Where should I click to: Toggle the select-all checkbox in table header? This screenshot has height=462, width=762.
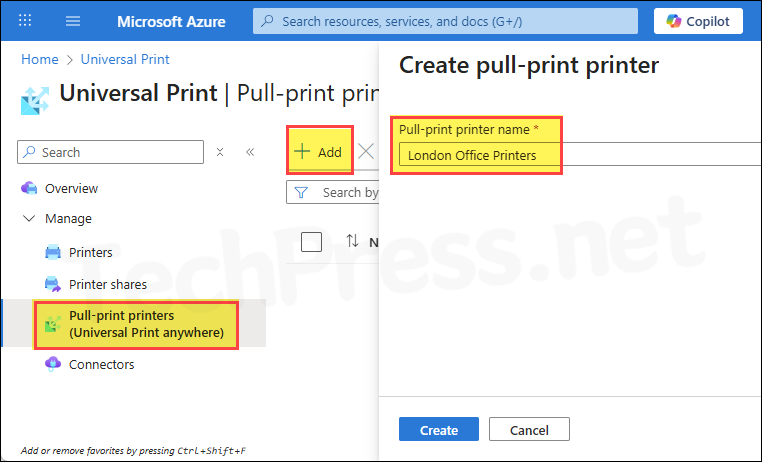point(311,242)
